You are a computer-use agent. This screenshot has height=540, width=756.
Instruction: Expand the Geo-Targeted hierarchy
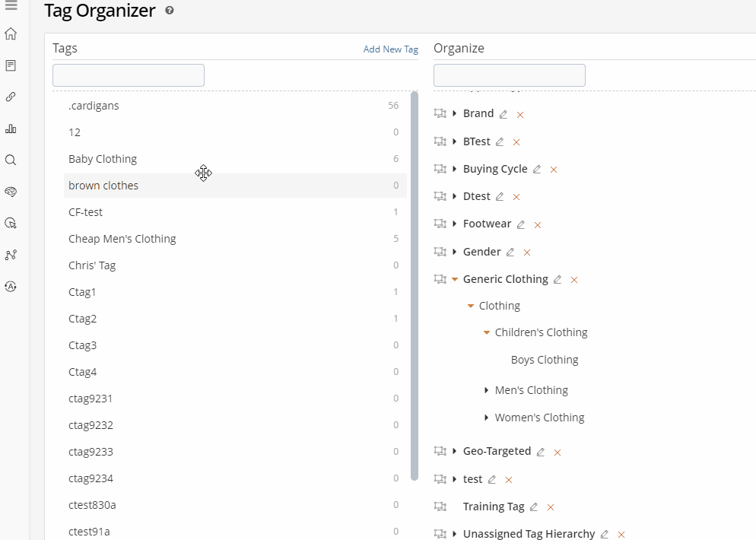pyautogui.click(x=455, y=451)
